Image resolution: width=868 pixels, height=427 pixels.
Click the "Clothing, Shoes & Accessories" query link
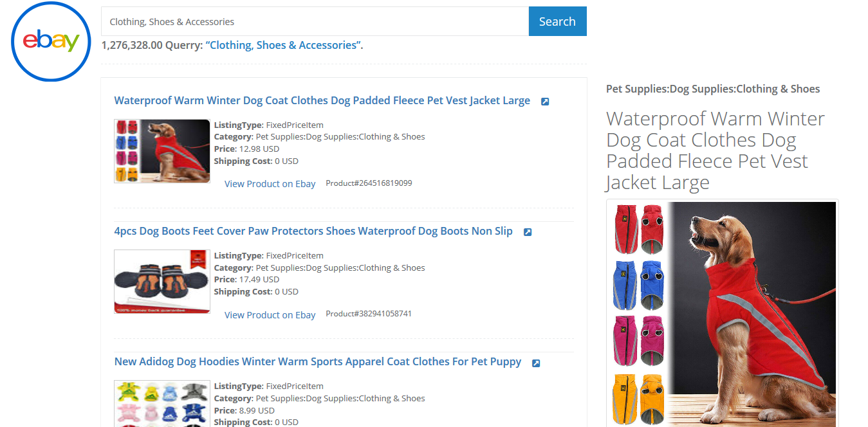pyautogui.click(x=283, y=45)
